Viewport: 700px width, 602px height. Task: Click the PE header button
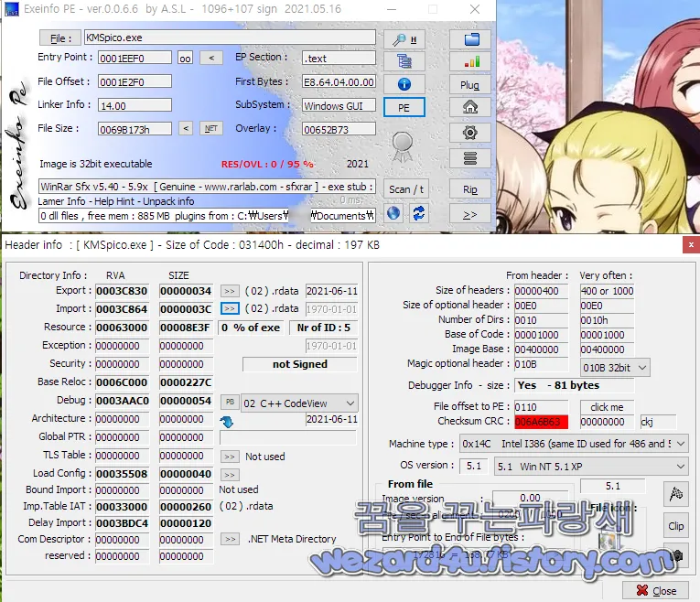click(404, 108)
